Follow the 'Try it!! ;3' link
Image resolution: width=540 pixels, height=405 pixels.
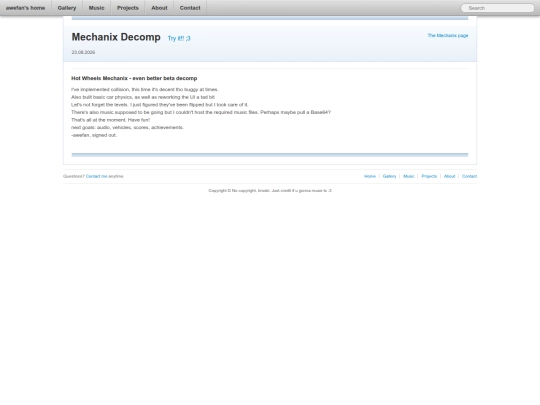[x=179, y=38]
